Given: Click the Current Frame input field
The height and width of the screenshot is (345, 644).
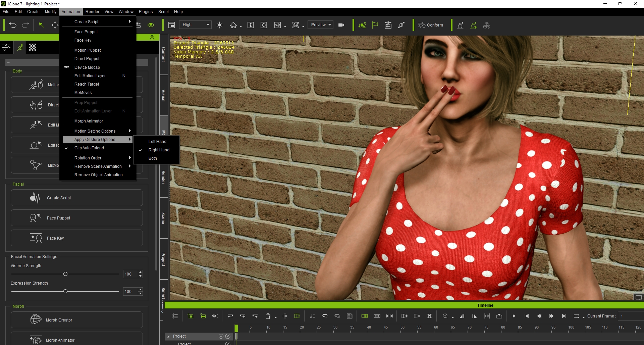Looking at the screenshot, I should (x=631, y=316).
